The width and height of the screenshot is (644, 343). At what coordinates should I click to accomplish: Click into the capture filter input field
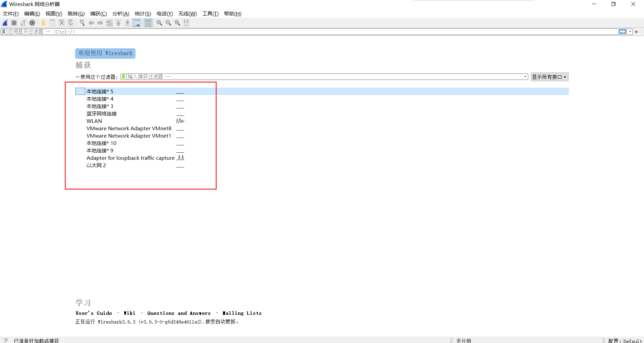tap(324, 77)
